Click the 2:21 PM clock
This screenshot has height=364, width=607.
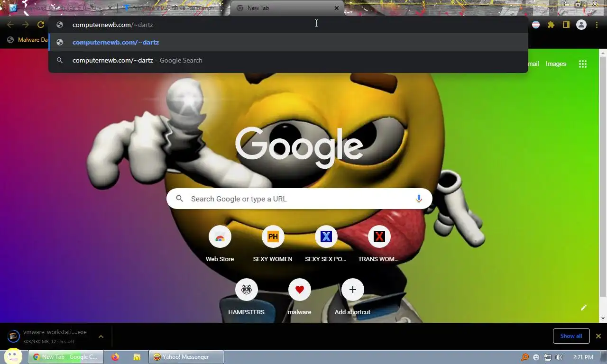tap(583, 357)
